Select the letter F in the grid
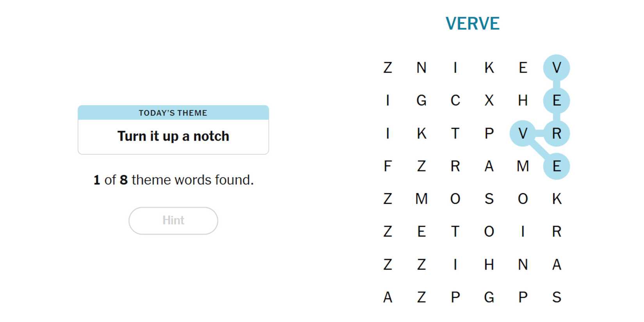The height and width of the screenshot is (322, 644). click(388, 166)
